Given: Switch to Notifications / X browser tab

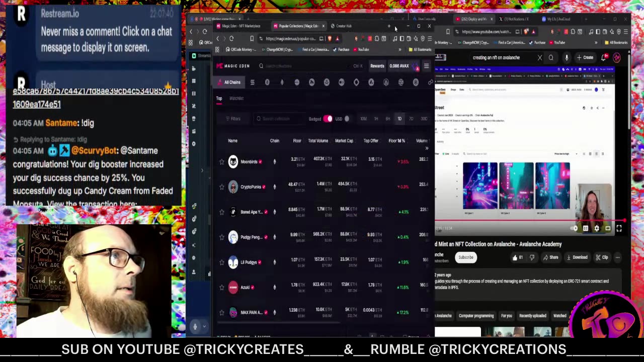Looking at the screenshot, I should pos(517,19).
